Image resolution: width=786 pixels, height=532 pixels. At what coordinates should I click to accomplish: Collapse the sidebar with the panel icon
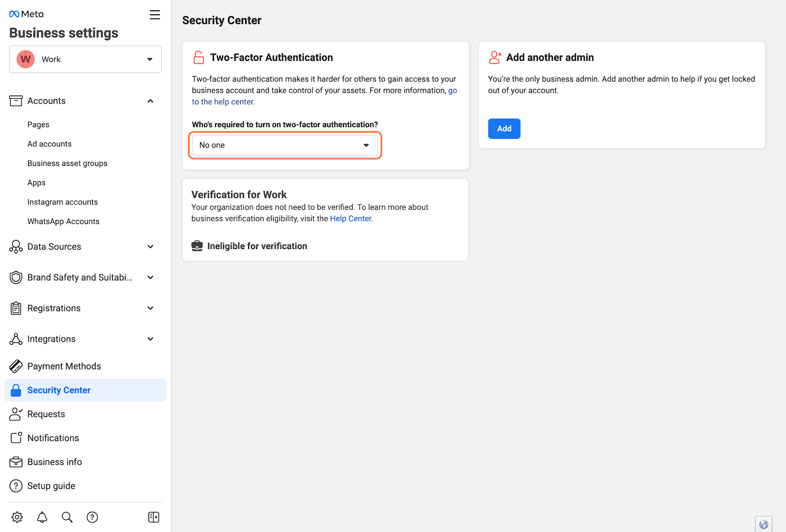(x=154, y=517)
